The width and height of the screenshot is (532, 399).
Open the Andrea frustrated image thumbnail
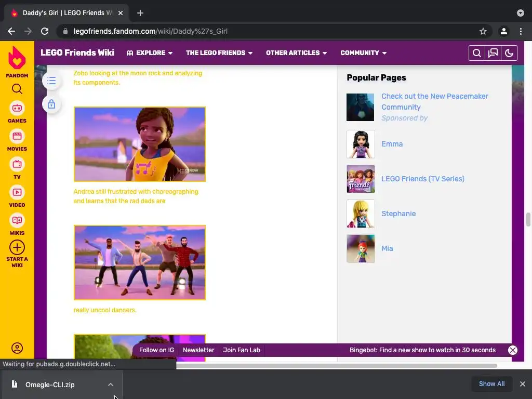point(139,144)
